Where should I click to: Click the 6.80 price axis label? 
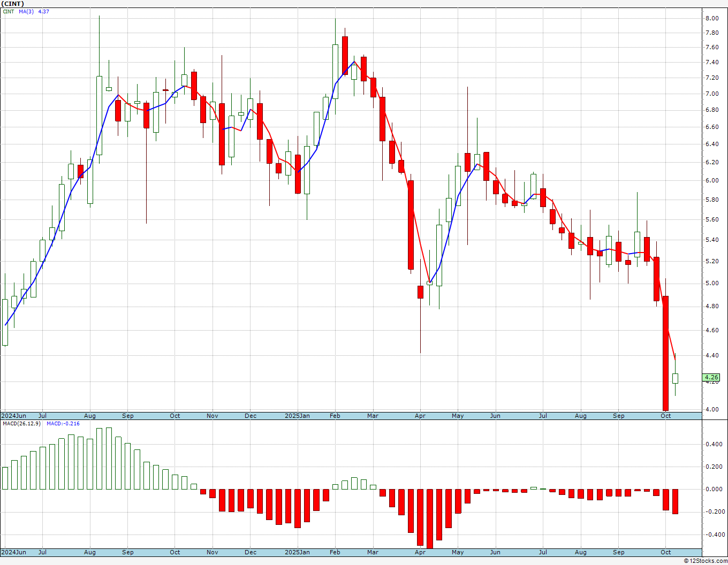click(712, 110)
